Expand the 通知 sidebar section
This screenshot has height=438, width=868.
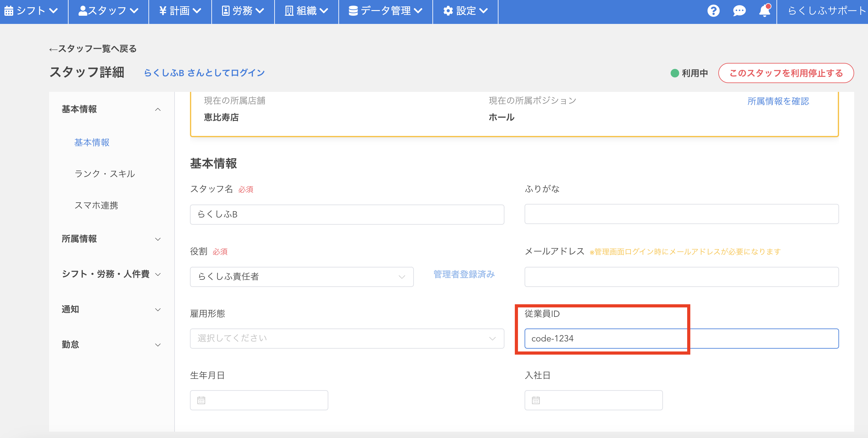click(111, 310)
